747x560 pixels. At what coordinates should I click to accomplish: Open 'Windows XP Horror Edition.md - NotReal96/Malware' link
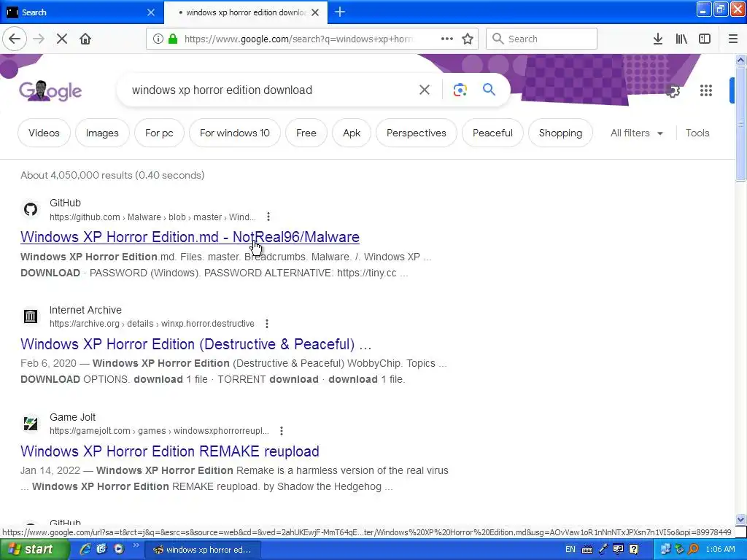coord(190,237)
